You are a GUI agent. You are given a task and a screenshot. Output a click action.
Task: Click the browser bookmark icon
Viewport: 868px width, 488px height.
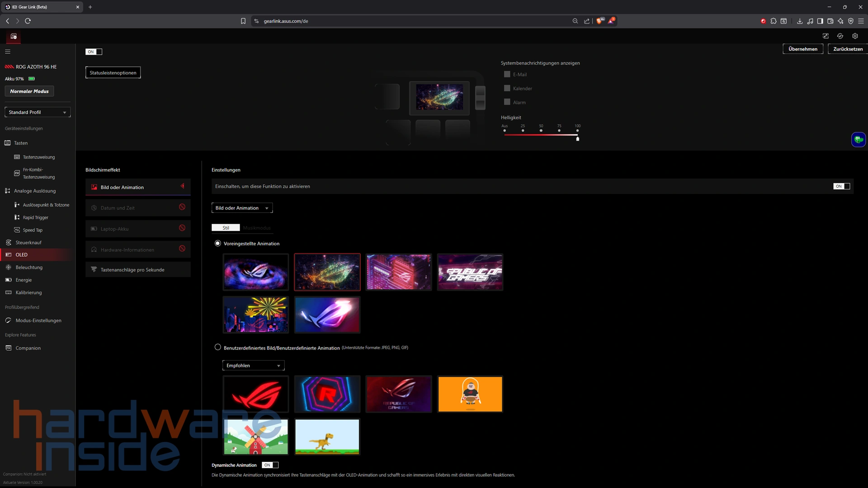pos(243,21)
